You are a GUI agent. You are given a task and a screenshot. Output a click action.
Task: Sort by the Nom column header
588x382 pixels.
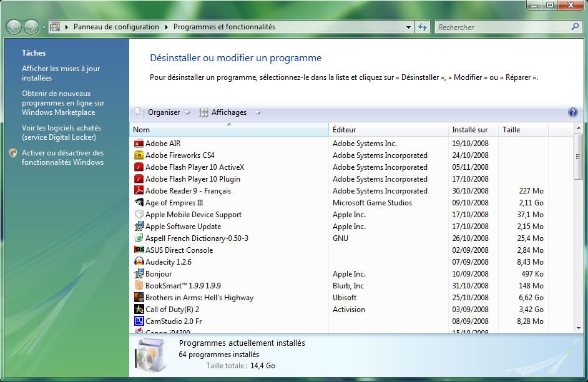(x=229, y=130)
